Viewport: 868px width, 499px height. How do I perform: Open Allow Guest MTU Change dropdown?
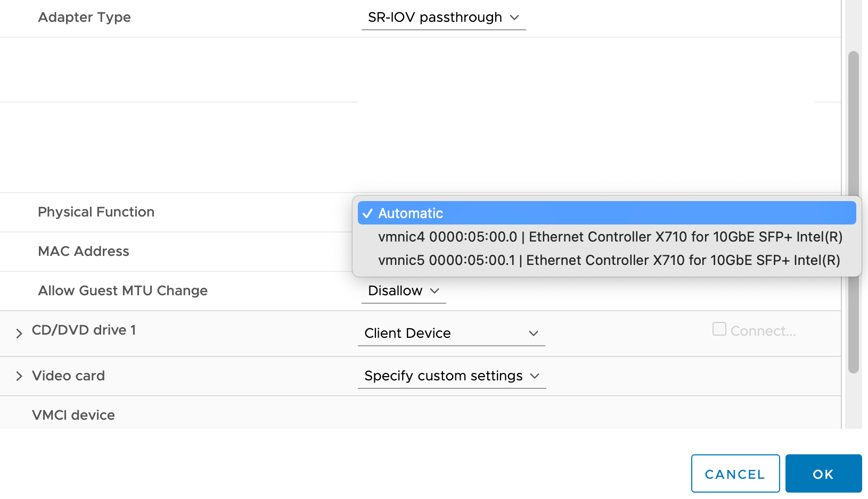click(x=403, y=291)
